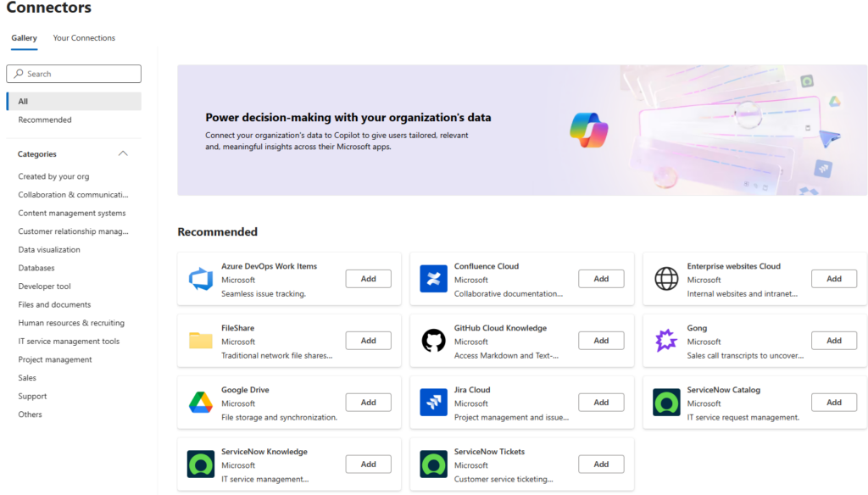Viewport: 868px width, 495px height.
Task: Click the Gong connector icon
Action: (x=666, y=341)
